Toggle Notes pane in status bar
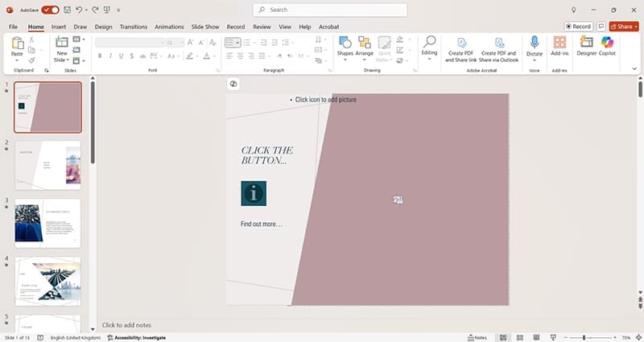The image size is (644, 342). point(477,337)
